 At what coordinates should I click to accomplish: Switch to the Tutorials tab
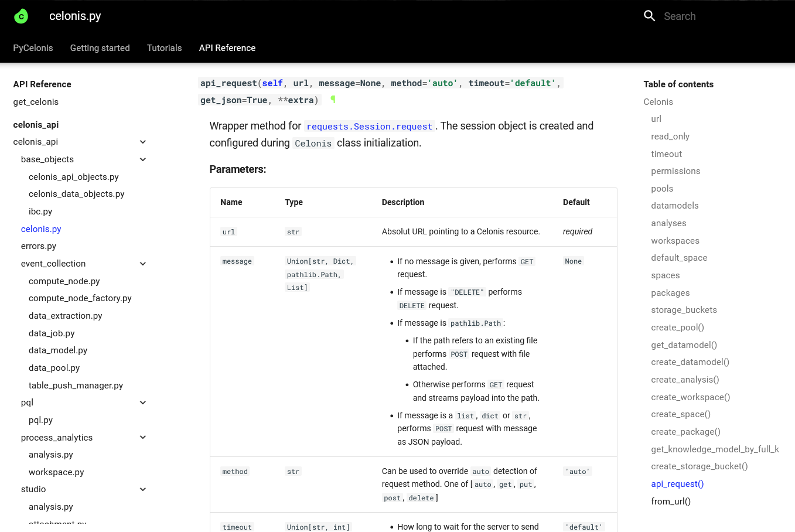pyautogui.click(x=165, y=48)
